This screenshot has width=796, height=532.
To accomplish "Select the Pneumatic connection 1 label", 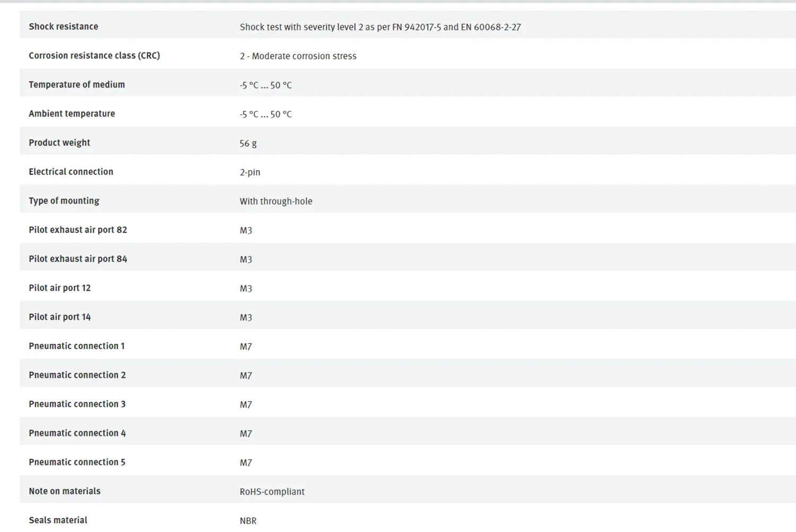I will click(76, 346).
